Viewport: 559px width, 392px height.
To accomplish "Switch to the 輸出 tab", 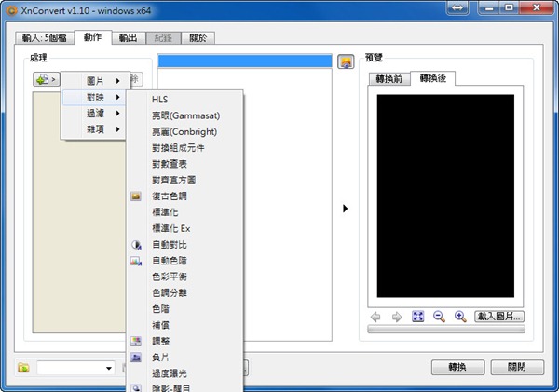I will 128,38.
